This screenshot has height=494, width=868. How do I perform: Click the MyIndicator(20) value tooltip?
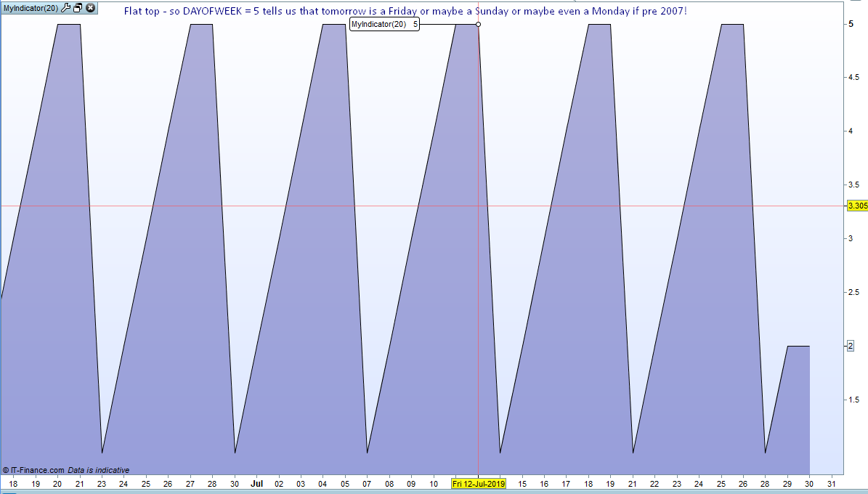[x=385, y=25]
